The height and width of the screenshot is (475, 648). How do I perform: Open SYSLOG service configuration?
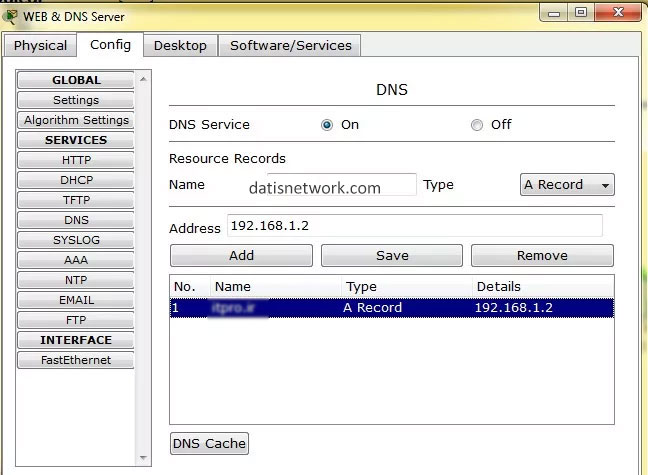coord(76,240)
